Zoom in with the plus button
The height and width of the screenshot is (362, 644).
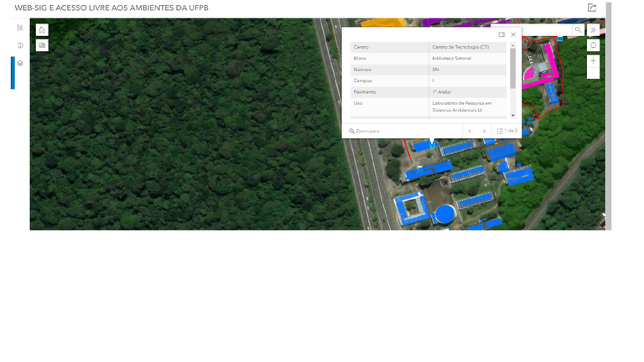593,61
